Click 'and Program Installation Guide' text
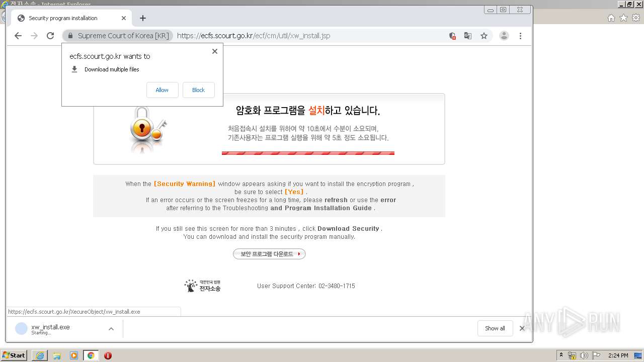644x362 pixels. click(x=321, y=208)
